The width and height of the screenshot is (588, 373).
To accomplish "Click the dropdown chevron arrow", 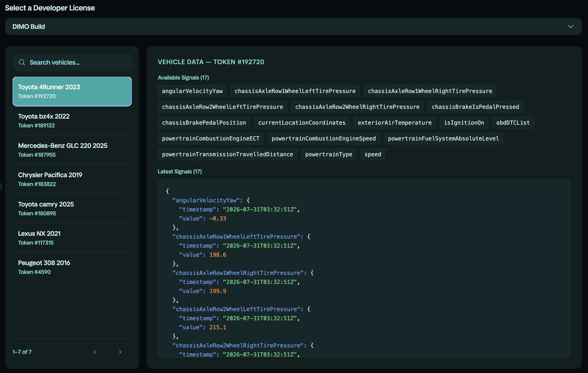I will [x=570, y=27].
